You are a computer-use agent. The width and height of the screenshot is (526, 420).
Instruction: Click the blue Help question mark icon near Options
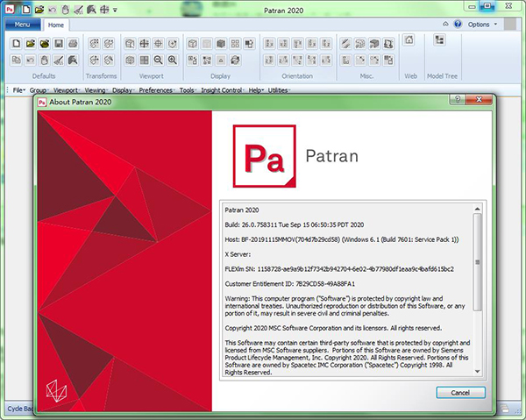point(458,25)
